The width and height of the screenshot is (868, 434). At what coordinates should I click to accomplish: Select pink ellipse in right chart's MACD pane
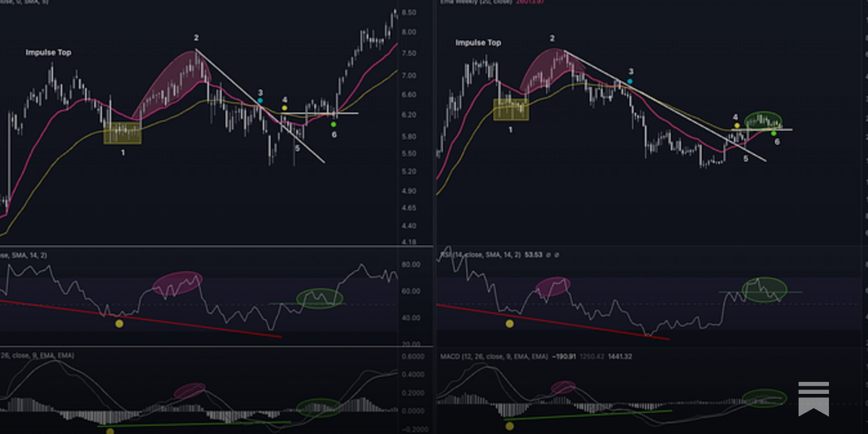click(x=563, y=387)
